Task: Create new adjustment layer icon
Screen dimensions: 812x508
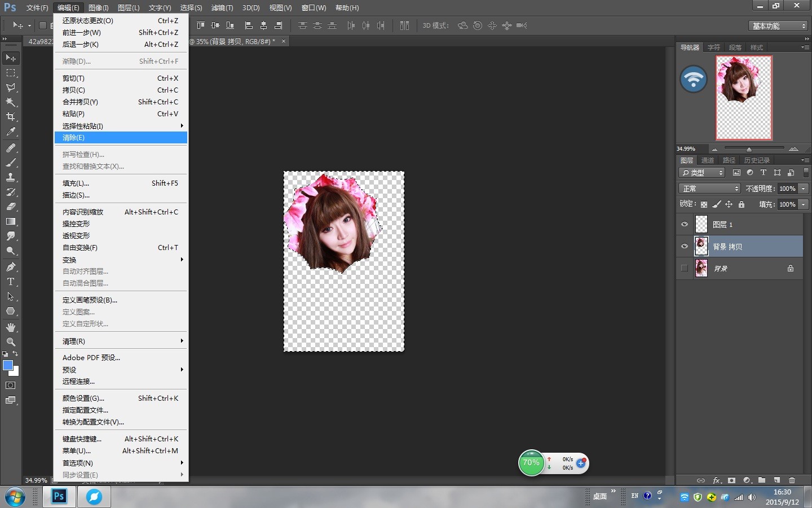Action: [x=747, y=480]
